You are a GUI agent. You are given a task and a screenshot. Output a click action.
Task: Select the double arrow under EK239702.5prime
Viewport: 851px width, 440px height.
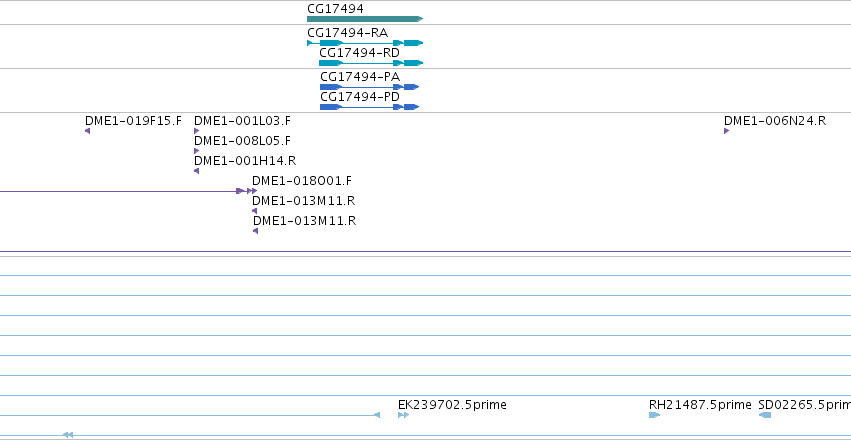point(403,415)
